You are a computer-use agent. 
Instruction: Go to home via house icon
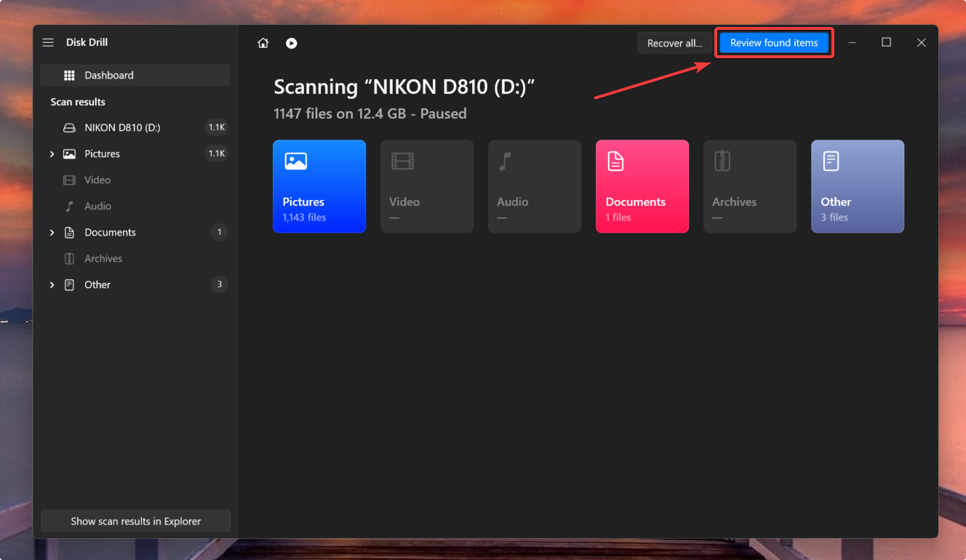tap(263, 43)
